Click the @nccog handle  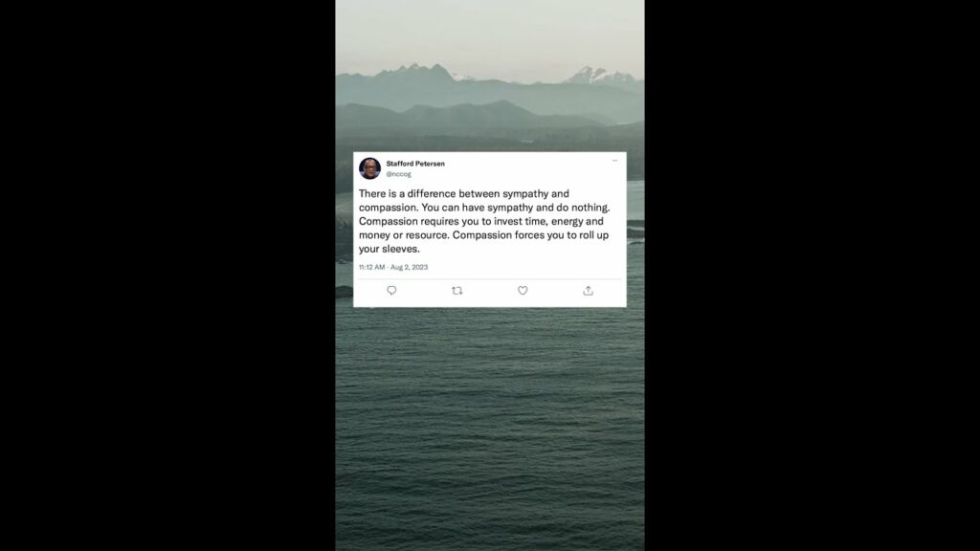point(398,174)
